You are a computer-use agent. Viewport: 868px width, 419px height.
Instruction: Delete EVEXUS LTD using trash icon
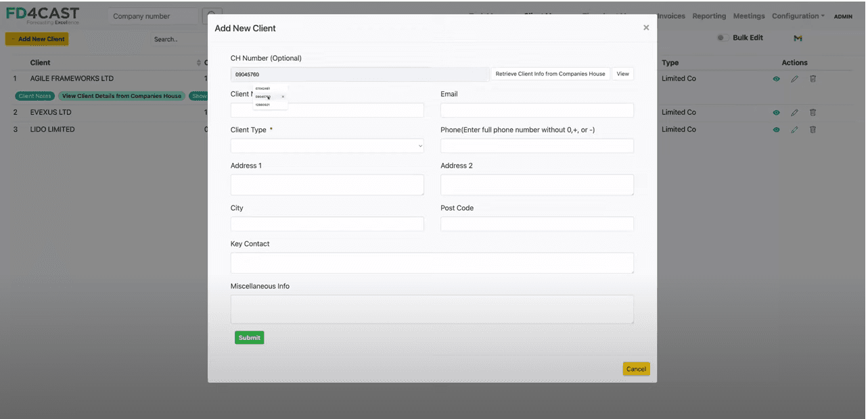813,113
